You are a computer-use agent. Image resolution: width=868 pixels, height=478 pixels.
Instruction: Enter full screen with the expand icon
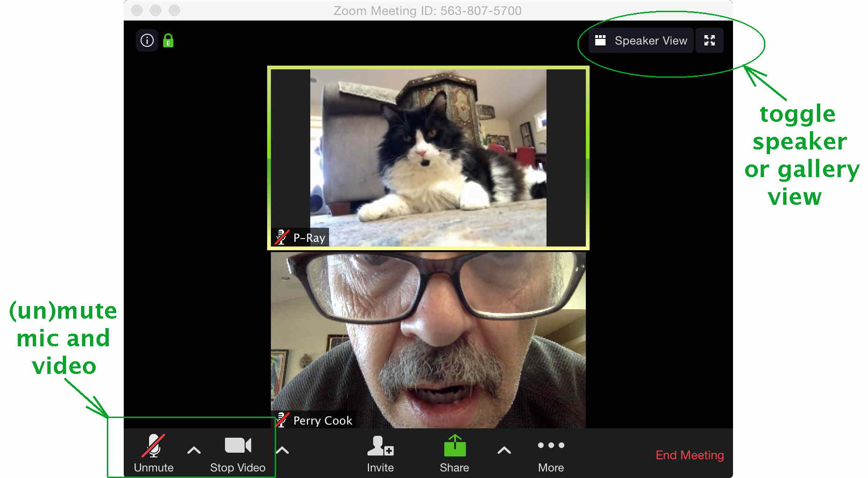tap(709, 41)
